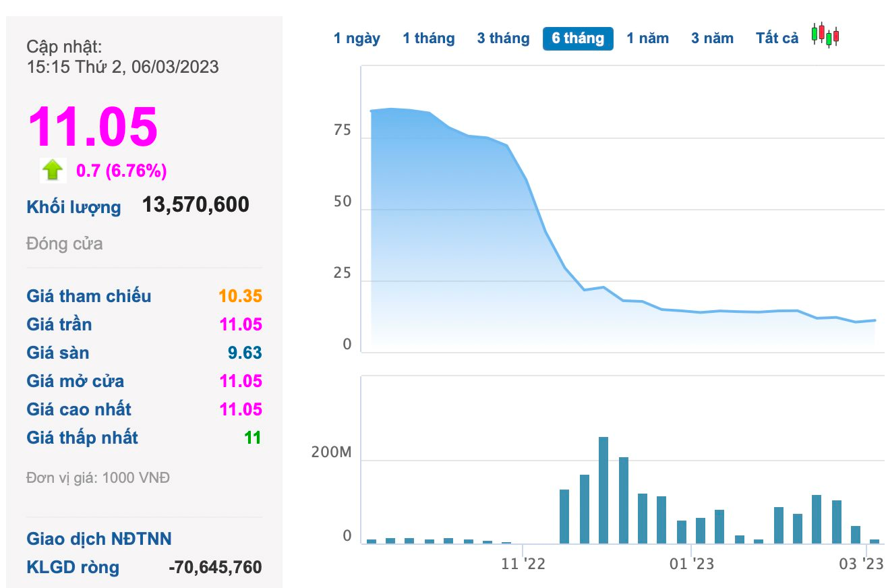This screenshot has height=588, width=886.
Task: Switch to the 3 tháng range
Action: (x=503, y=38)
